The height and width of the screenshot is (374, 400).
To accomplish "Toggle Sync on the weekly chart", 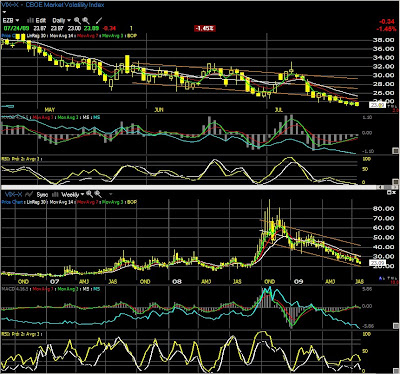I will click(42, 194).
